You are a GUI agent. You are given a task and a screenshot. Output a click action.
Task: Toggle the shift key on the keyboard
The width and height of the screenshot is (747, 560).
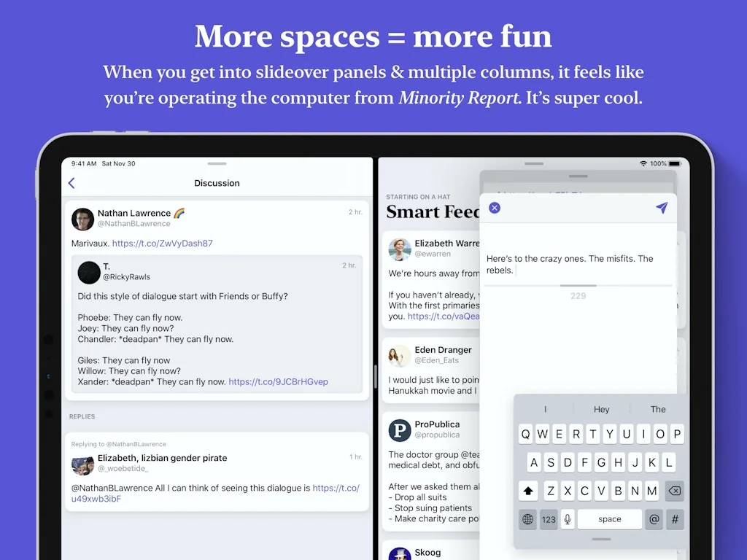[x=527, y=491]
